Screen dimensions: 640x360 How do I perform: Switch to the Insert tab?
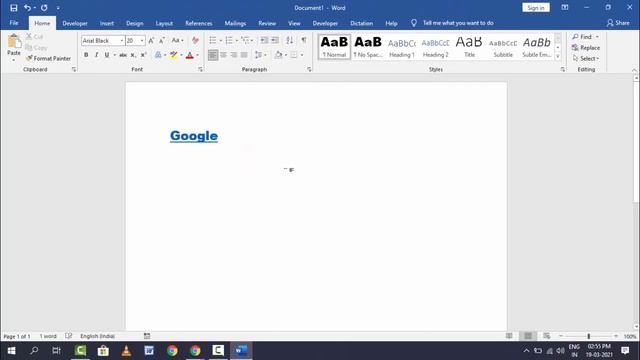(x=107, y=23)
